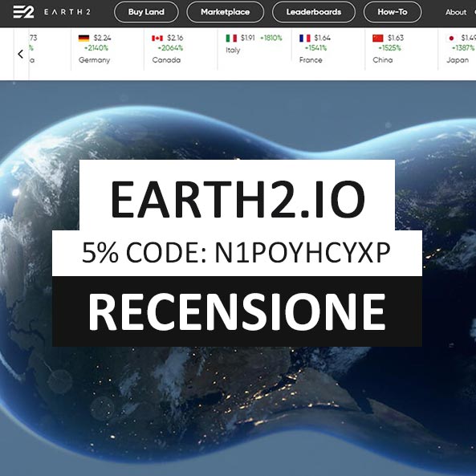The width and height of the screenshot is (476, 476).
Task: Click the $2.24 Germany price
Action: coord(102,38)
